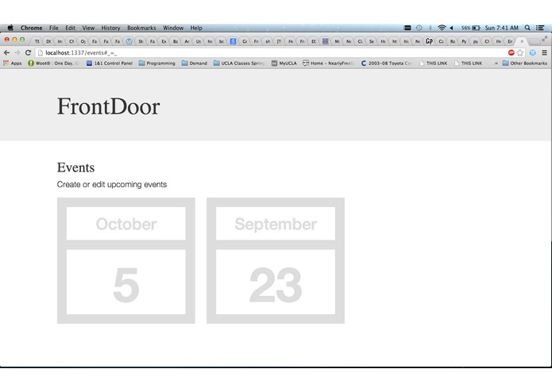Bookmark this page with the star
The image size is (552, 392).
click(520, 52)
